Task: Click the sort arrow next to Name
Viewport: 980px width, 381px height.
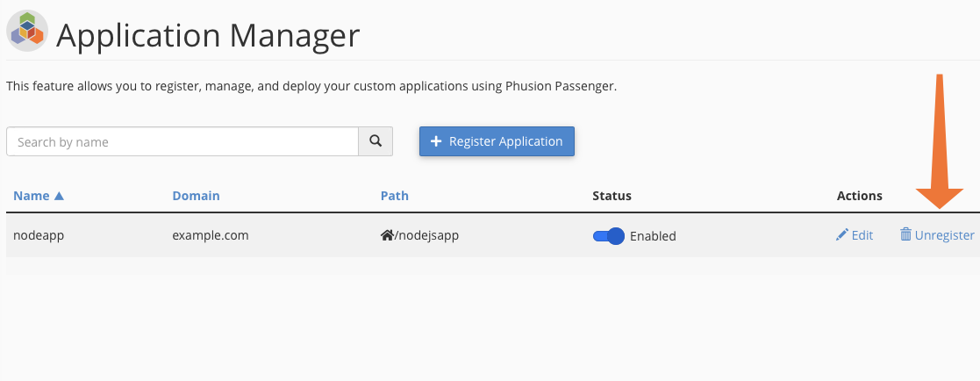Action: pos(59,196)
